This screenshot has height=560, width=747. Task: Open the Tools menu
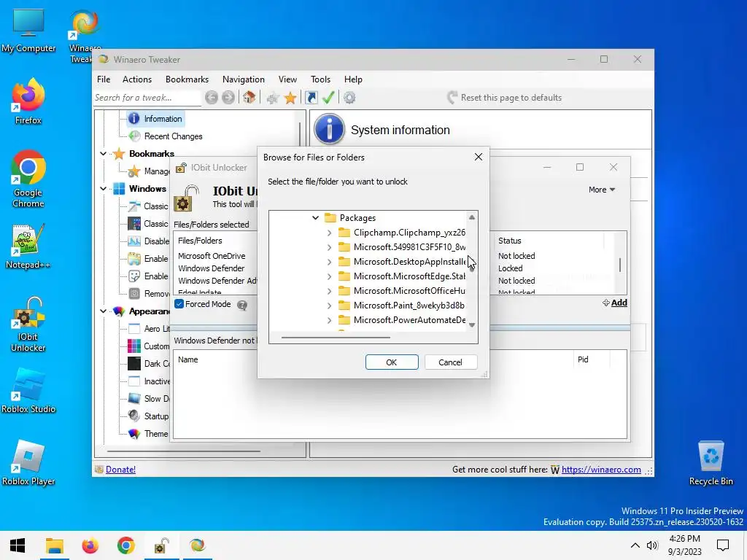(320, 79)
